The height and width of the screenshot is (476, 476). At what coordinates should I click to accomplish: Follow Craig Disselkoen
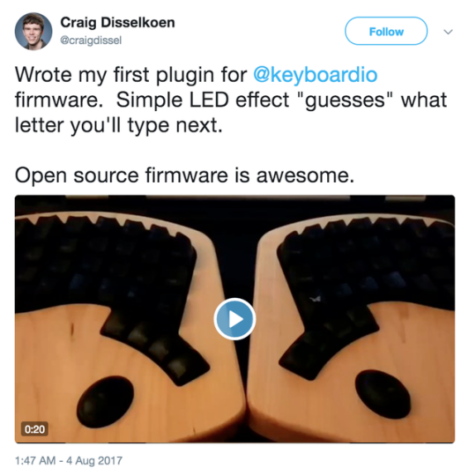point(386,31)
